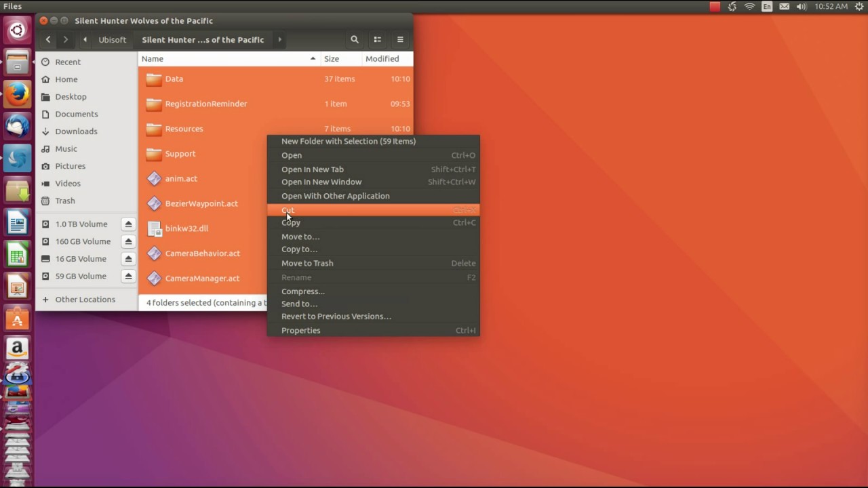
Task: Open Home in the sidebar
Action: (87, 79)
